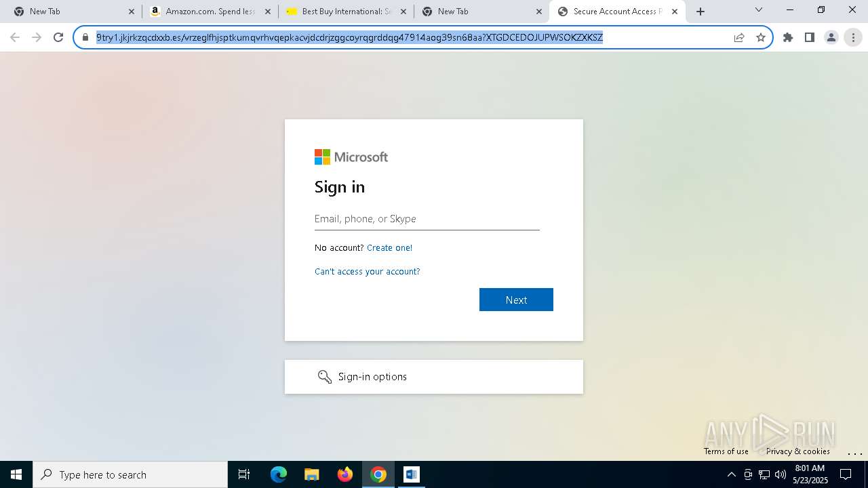Screen dimensions: 868x488
Task: Close the Best Buy International tab
Action: pyautogui.click(x=403, y=12)
